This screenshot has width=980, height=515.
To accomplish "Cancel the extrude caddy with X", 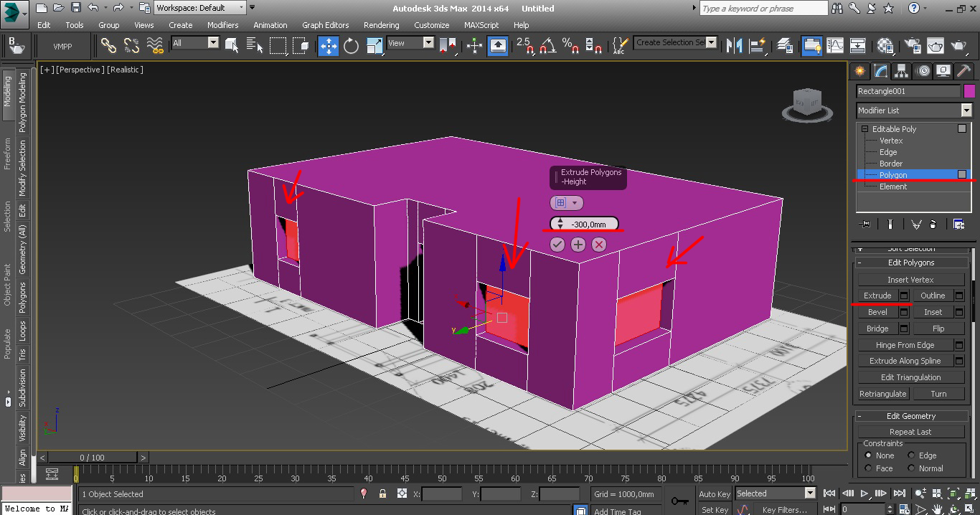I will (x=599, y=245).
